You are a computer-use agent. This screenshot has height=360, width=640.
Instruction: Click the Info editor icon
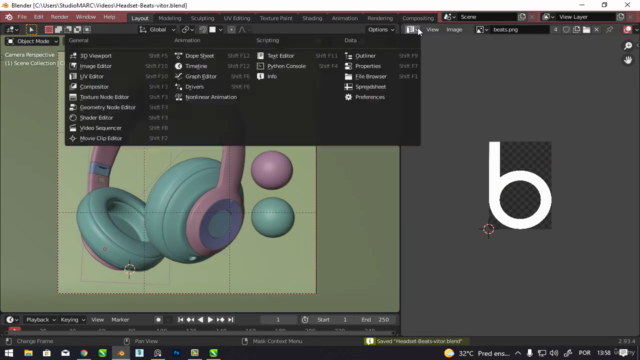coord(260,76)
